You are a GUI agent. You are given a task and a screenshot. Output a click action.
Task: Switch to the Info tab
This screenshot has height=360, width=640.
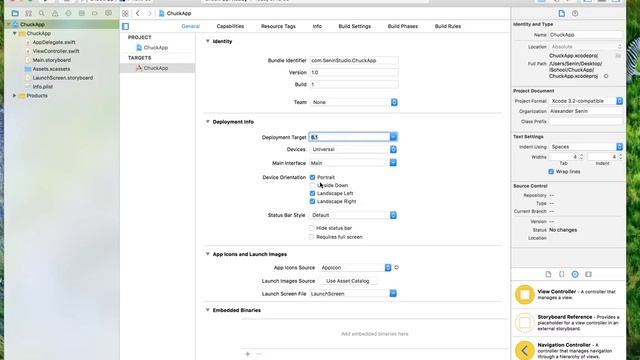pos(317,26)
